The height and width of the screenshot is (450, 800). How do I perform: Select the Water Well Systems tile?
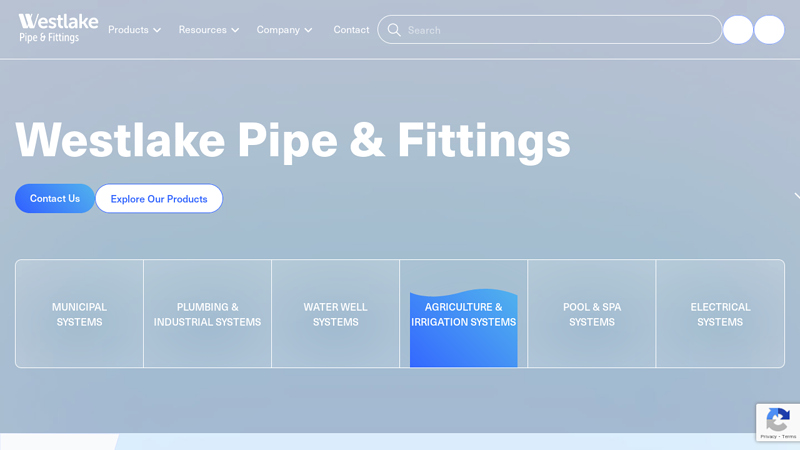tap(336, 314)
